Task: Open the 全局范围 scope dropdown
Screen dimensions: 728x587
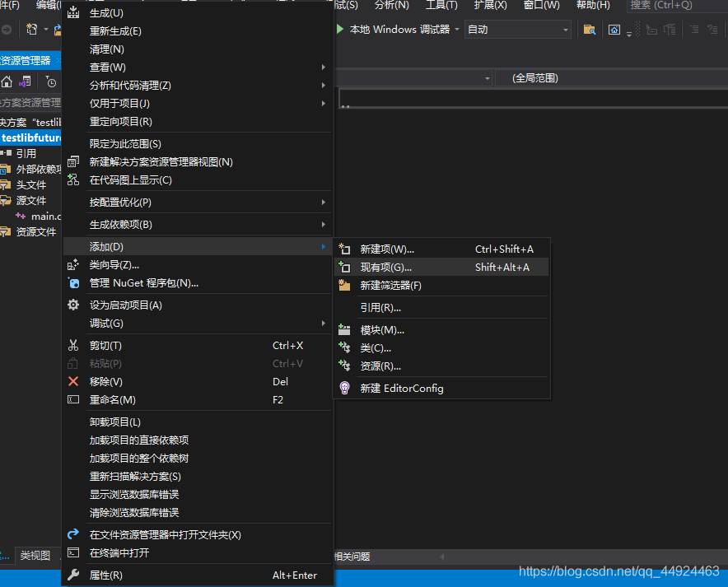Action: [612, 78]
